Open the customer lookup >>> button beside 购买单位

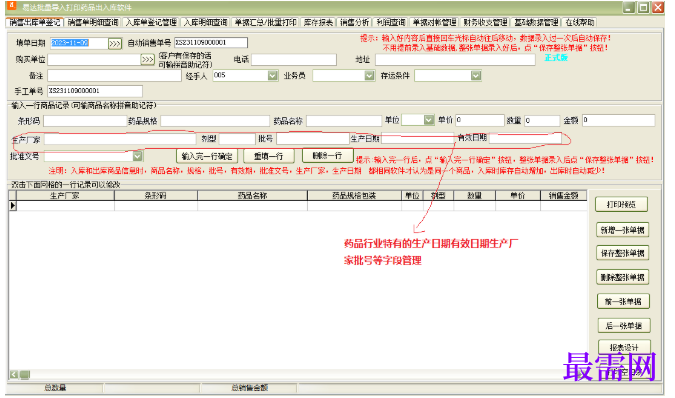click(147, 59)
